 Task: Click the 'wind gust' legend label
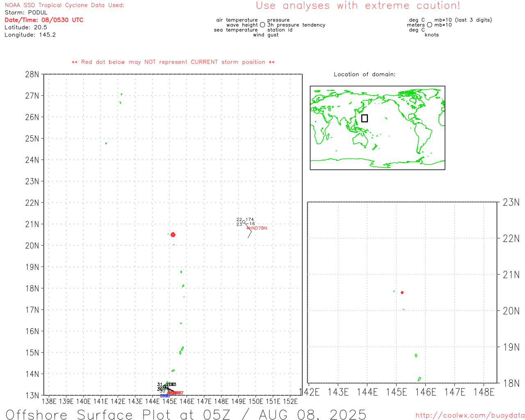[x=266, y=34]
